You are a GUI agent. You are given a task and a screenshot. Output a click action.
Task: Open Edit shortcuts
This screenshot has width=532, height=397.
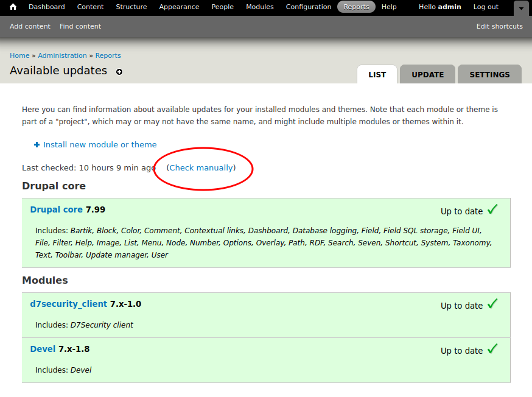(499, 26)
